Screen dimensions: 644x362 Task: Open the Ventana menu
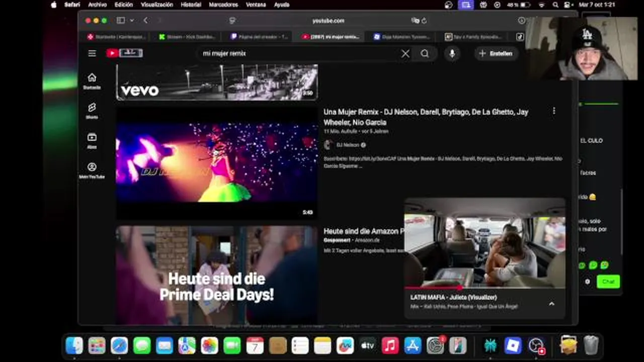click(256, 5)
